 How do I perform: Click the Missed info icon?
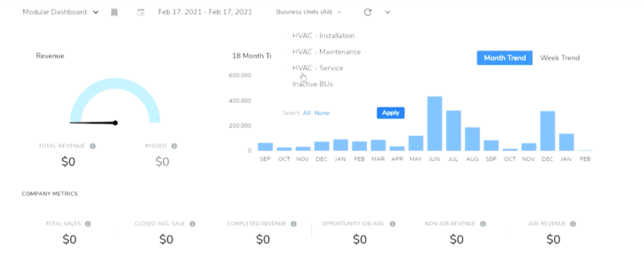click(174, 146)
